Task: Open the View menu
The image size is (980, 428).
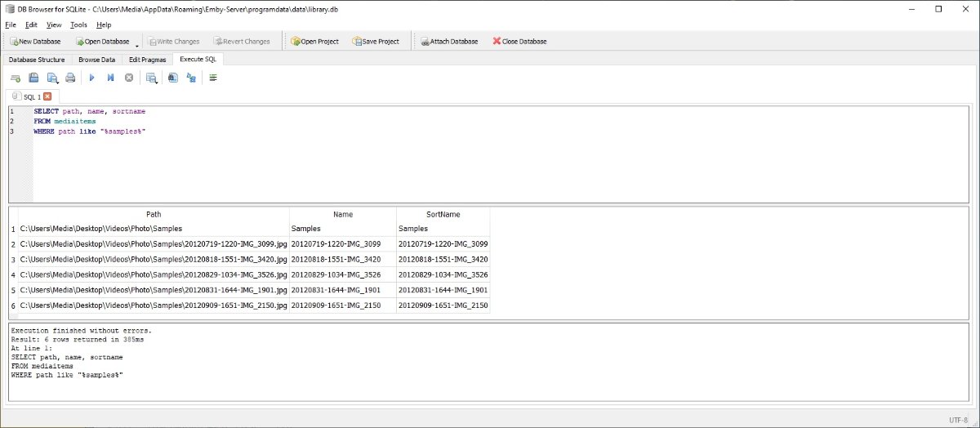Action: (54, 25)
